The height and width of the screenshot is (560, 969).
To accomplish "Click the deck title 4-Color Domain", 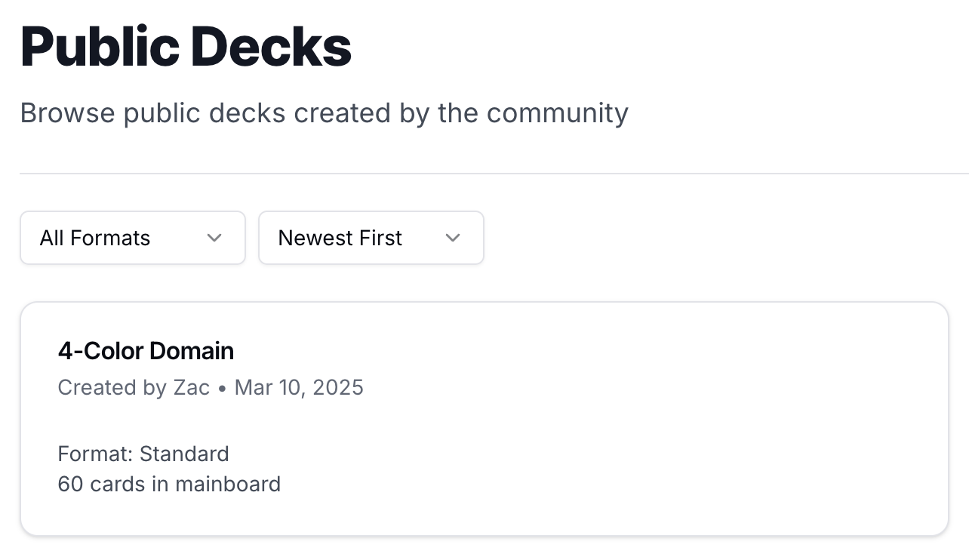I will point(146,351).
